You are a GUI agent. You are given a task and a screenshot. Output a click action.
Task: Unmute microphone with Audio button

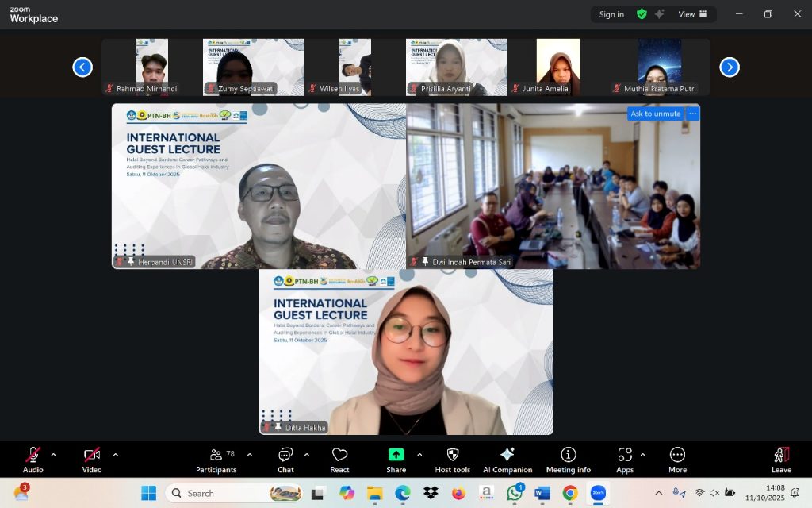click(x=33, y=460)
